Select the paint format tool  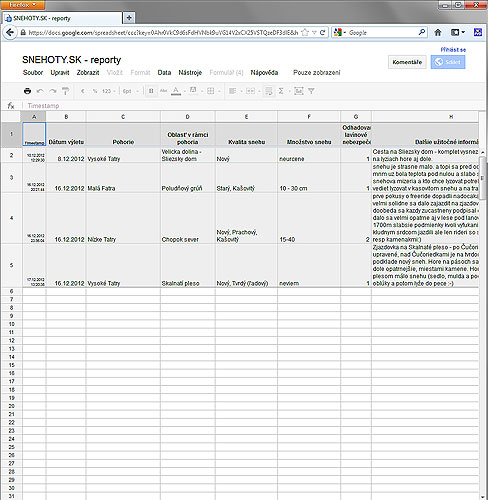click(65, 91)
